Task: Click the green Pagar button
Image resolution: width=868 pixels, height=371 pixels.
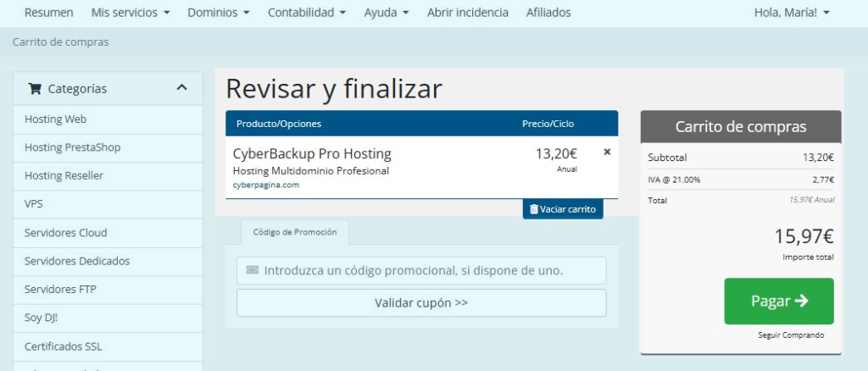Action: click(x=779, y=301)
